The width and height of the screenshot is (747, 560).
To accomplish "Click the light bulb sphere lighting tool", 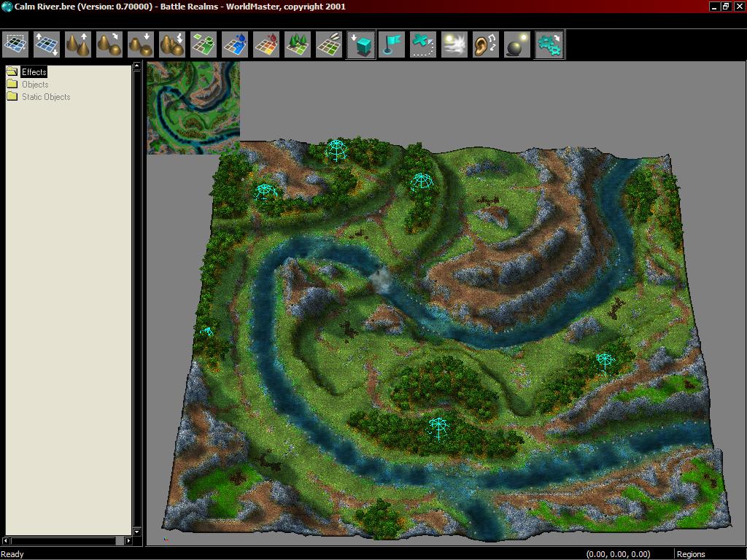I will 517,44.
